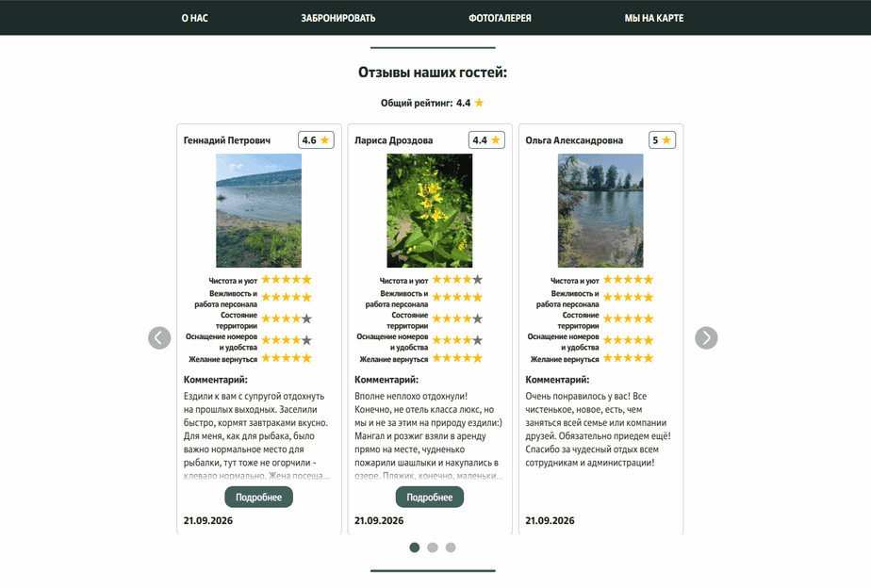Click Чистота и уют stars in Ольга's card
The image size is (871, 588).
coord(628,279)
